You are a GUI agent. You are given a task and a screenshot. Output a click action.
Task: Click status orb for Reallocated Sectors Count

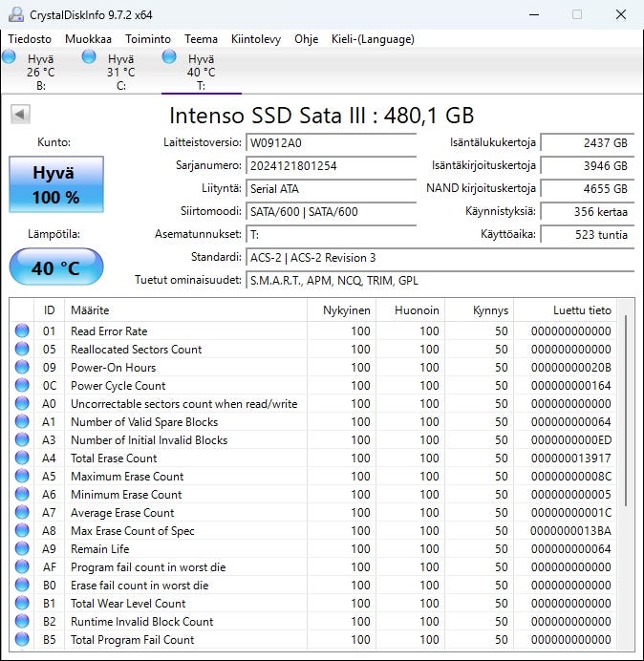[x=22, y=350]
